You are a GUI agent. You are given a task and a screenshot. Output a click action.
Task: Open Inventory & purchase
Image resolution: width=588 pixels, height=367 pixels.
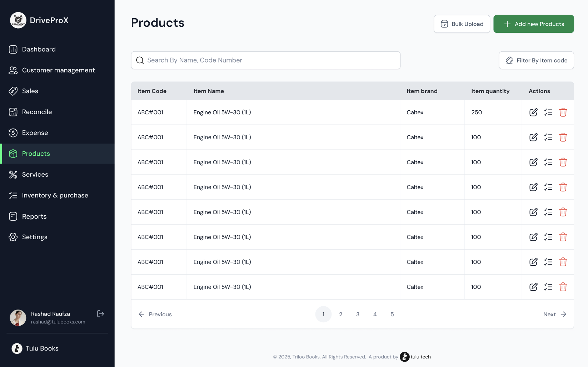tap(55, 195)
